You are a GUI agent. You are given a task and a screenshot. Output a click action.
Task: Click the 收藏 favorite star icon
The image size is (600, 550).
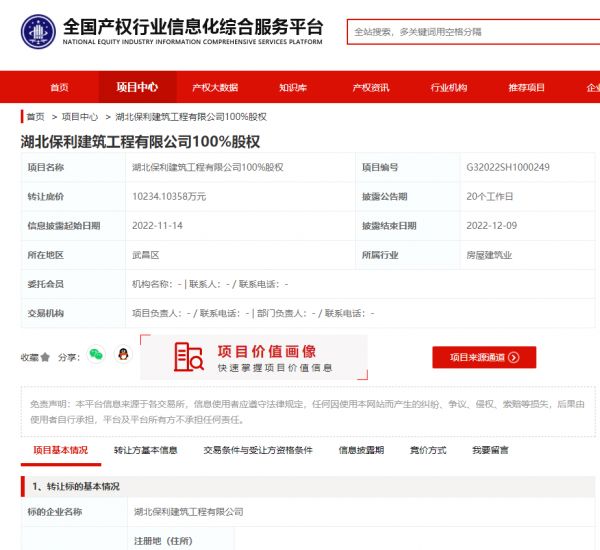tap(45, 357)
